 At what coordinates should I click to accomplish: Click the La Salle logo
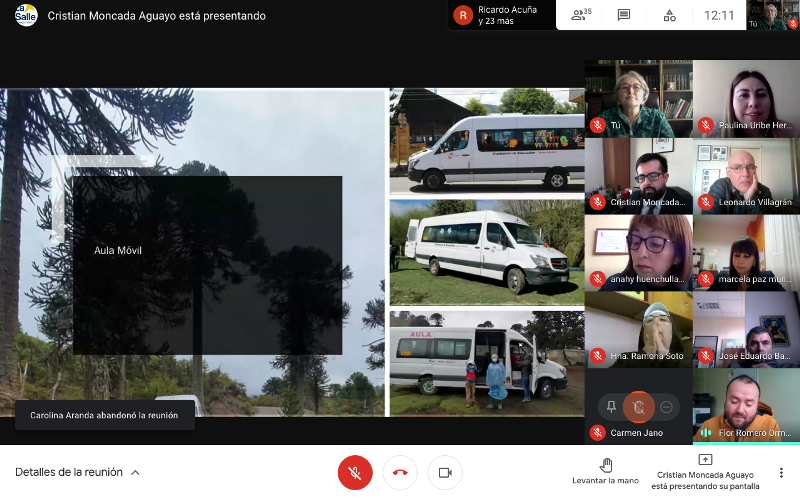pos(26,15)
